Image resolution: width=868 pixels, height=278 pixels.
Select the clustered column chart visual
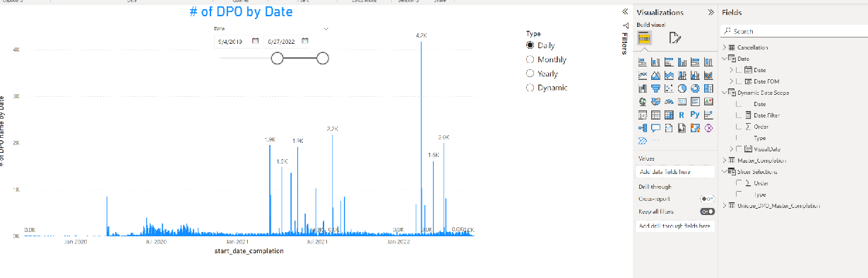[682, 62]
